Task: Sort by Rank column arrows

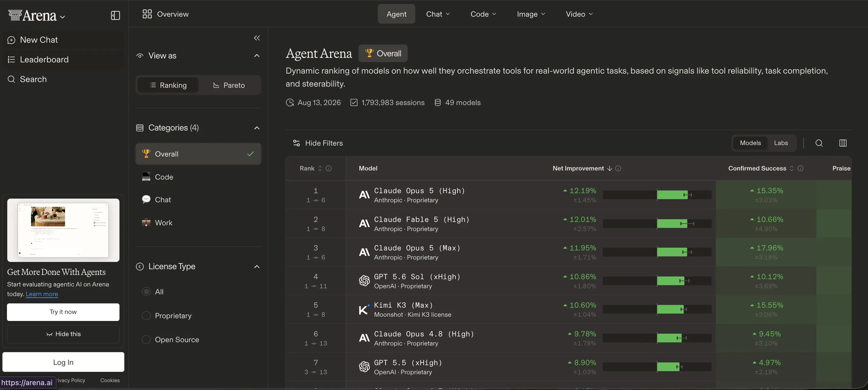Action: (x=320, y=168)
